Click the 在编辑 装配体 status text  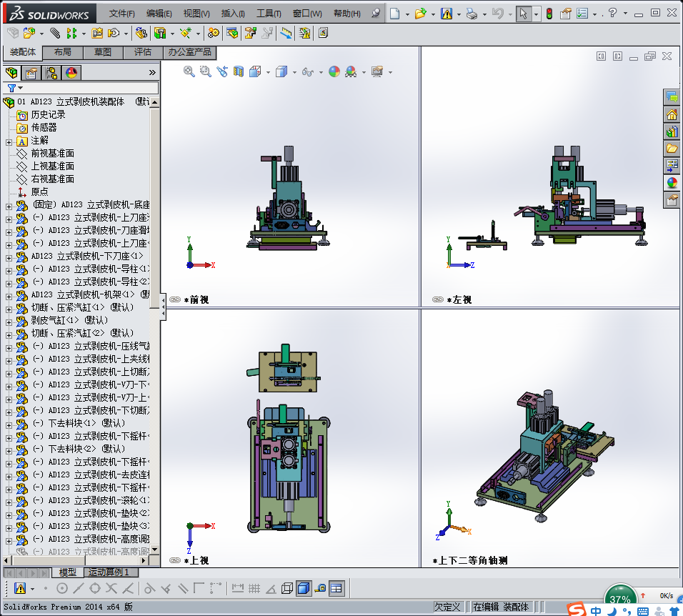tap(501, 607)
